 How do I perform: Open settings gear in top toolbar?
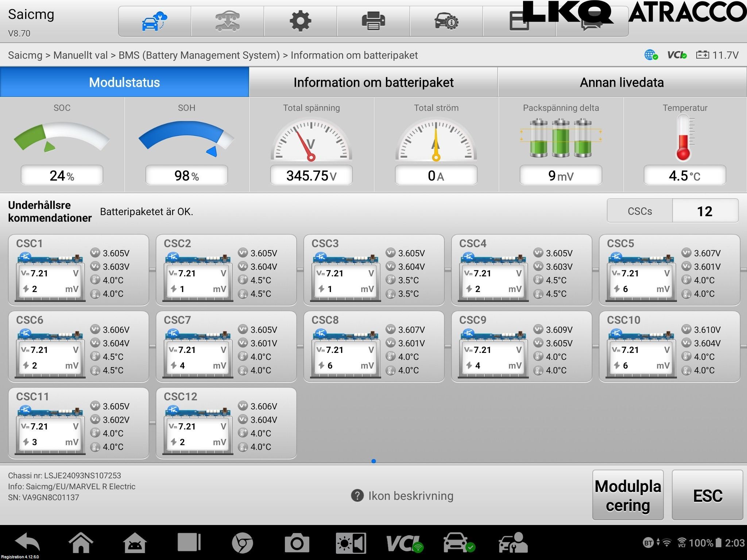300,21
